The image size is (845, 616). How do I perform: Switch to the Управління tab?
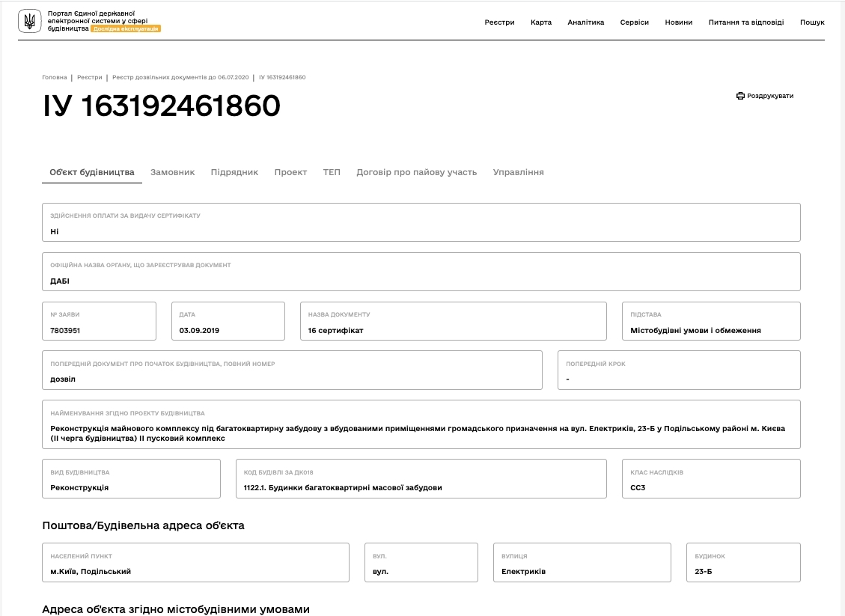coord(519,172)
